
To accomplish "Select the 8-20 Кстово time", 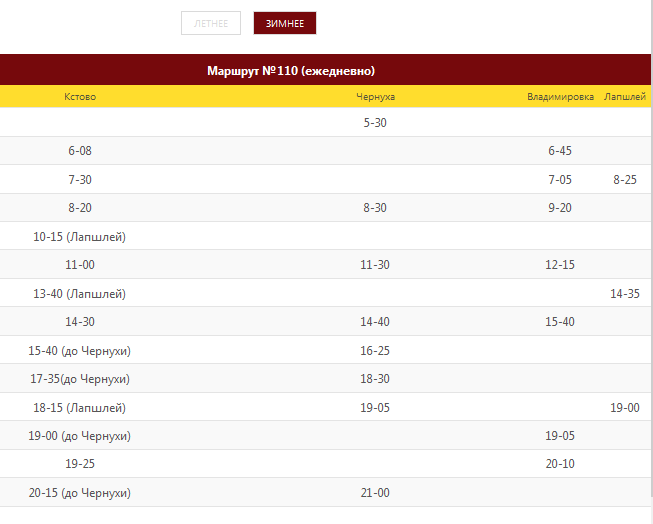I will coord(80,208).
